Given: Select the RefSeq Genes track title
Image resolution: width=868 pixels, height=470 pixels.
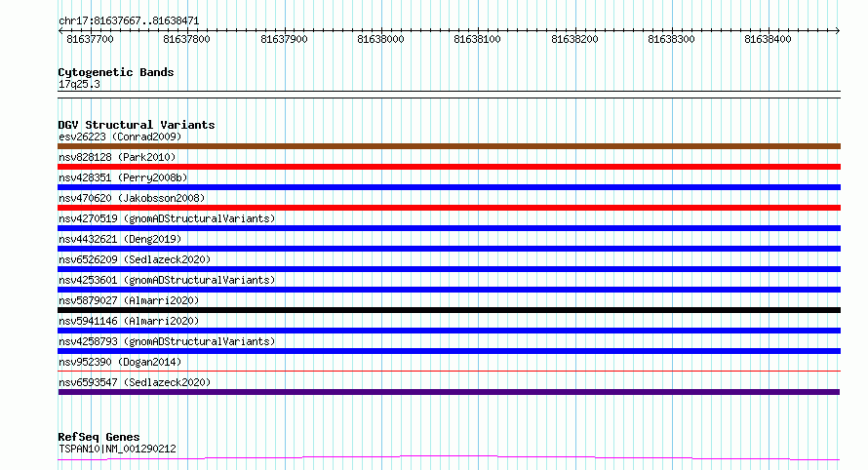Looking at the screenshot, I should pyautogui.click(x=99, y=438).
